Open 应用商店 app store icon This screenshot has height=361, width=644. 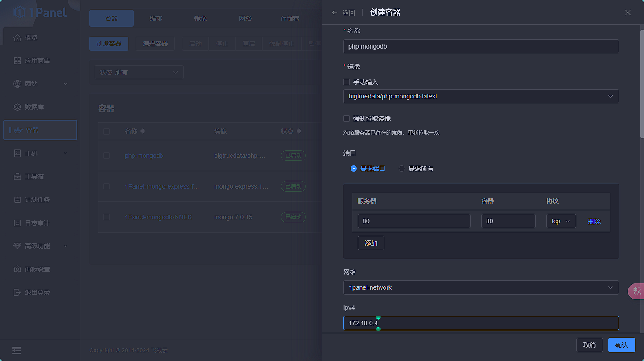pyautogui.click(x=17, y=61)
